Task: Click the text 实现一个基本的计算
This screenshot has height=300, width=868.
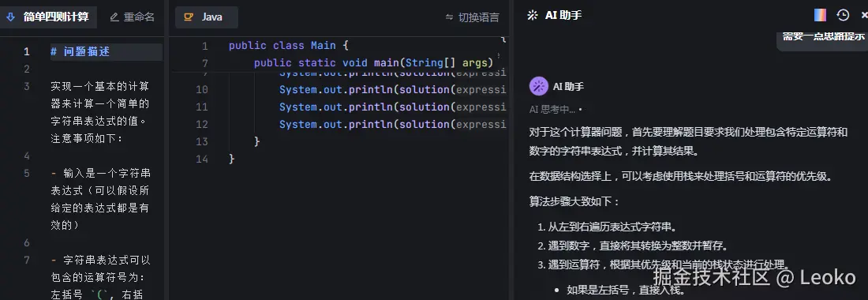Action: pyautogui.click(x=99, y=86)
